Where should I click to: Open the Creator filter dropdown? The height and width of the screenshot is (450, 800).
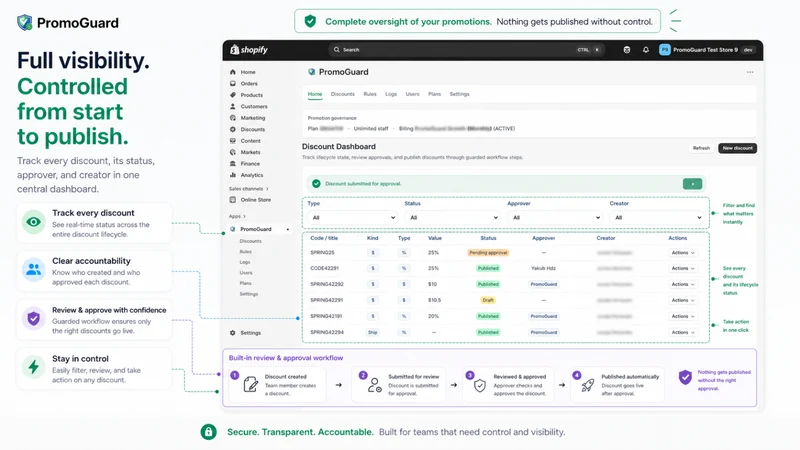pyautogui.click(x=657, y=217)
